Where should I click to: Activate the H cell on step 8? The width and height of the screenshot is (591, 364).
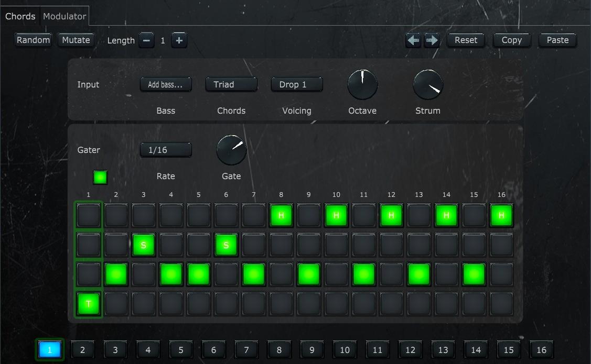click(x=281, y=215)
